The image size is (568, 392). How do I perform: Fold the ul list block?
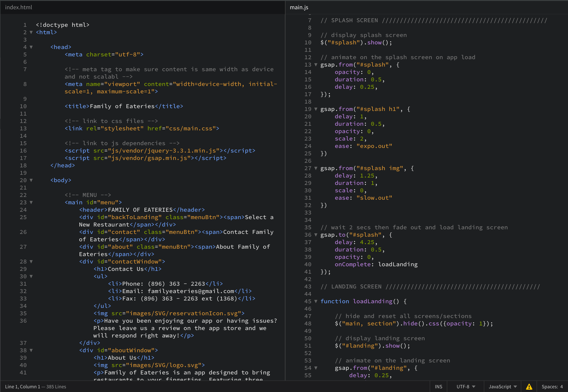click(x=31, y=276)
